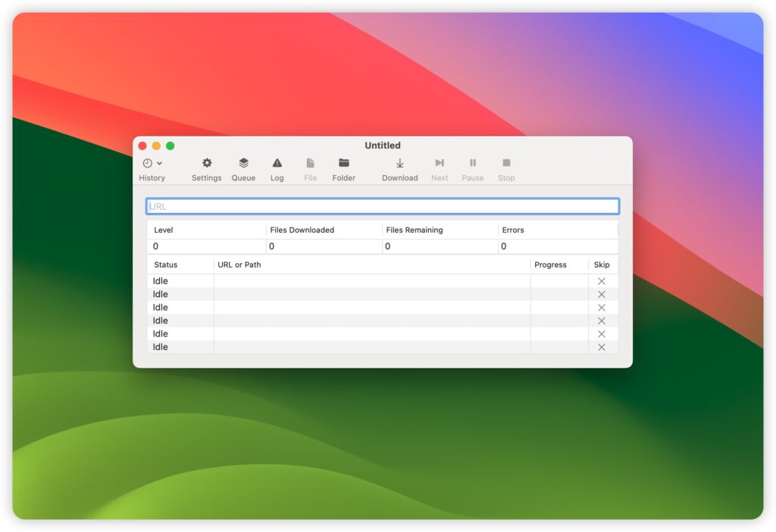This screenshot has width=776, height=532.
Task: Open History via the clock icon
Action: click(147, 163)
